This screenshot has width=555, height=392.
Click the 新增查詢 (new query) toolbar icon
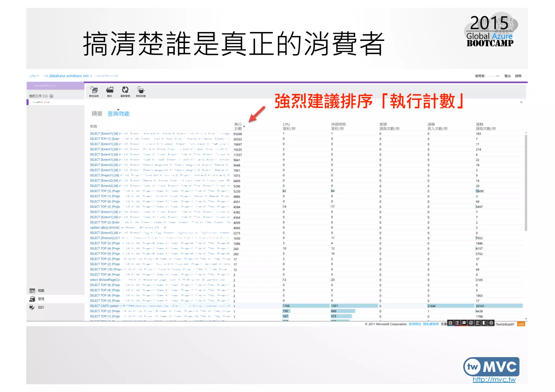point(94,92)
